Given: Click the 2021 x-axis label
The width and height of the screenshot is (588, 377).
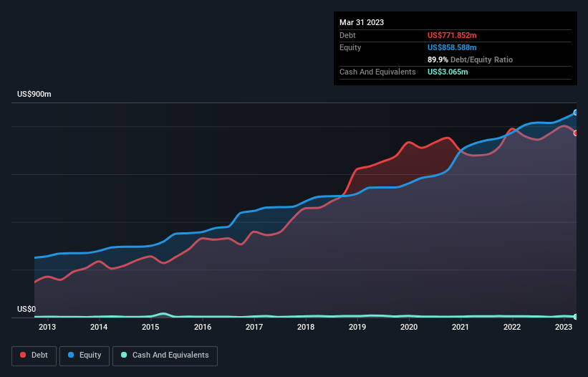Looking at the screenshot, I should pyautogui.click(x=461, y=327).
